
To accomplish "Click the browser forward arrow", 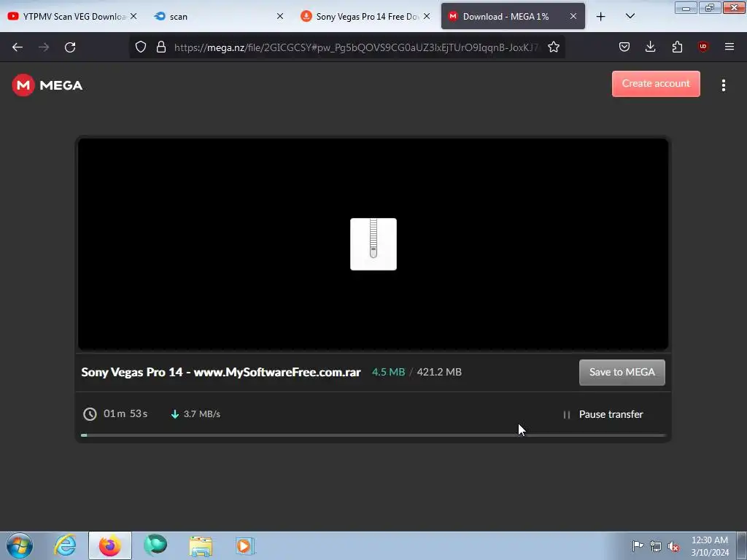I will (x=44, y=47).
